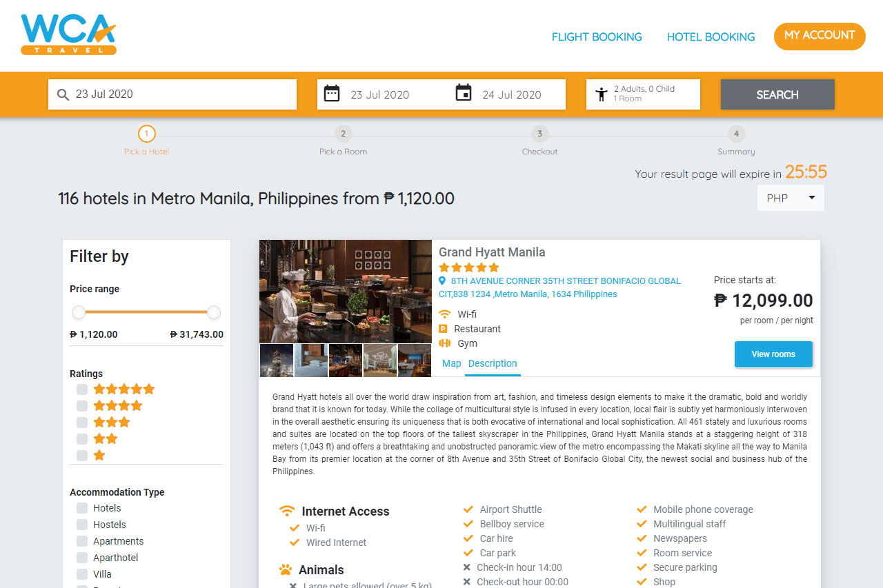This screenshot has width=883, height=588.
Task: Click the guests person icon
Action: pyautogui.click(x=602, y=94)
